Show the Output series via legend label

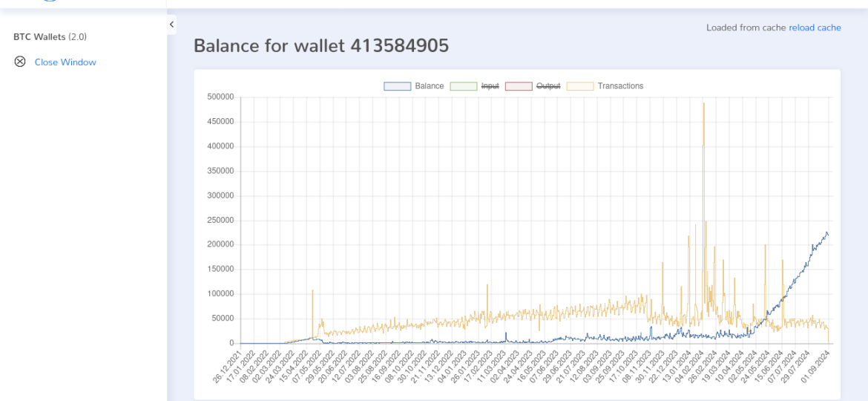[x=548, y=86]
